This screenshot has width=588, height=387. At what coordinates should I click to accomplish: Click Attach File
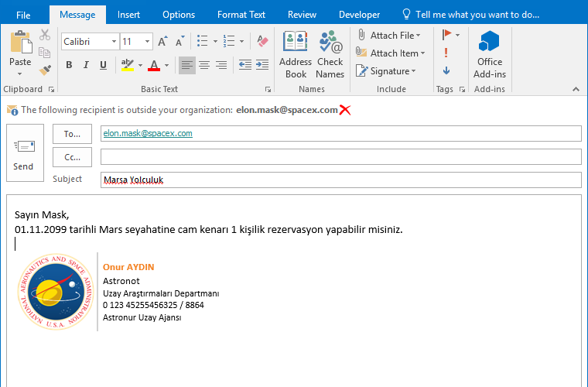click(x=388, y=36)
